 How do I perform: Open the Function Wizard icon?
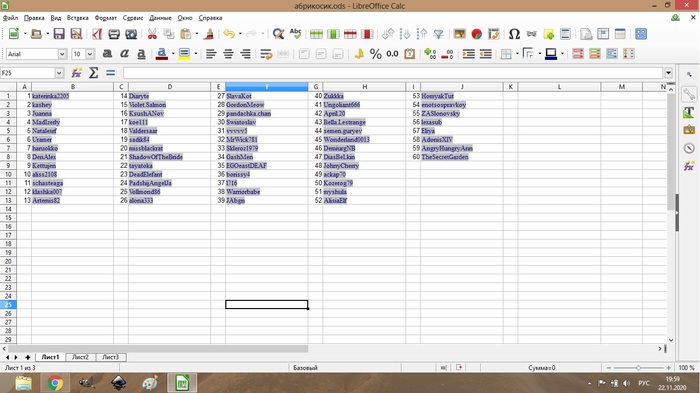[76, 73]
